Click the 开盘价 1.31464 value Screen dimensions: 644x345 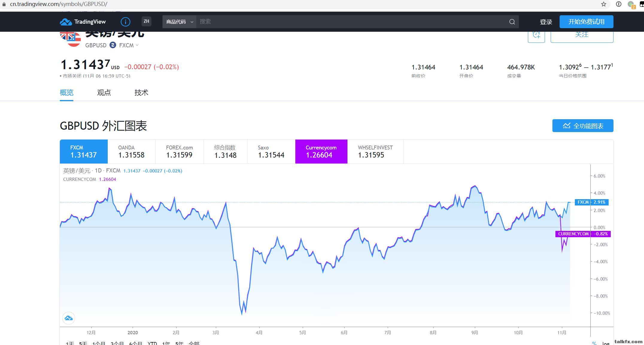[x=471, y=67]
